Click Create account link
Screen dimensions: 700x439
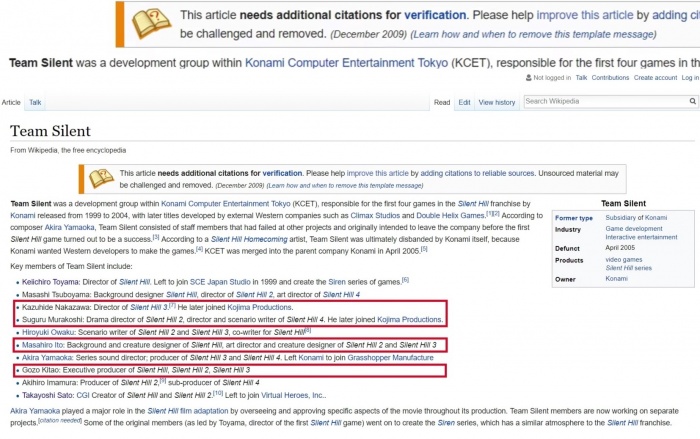tap(655, 77)
